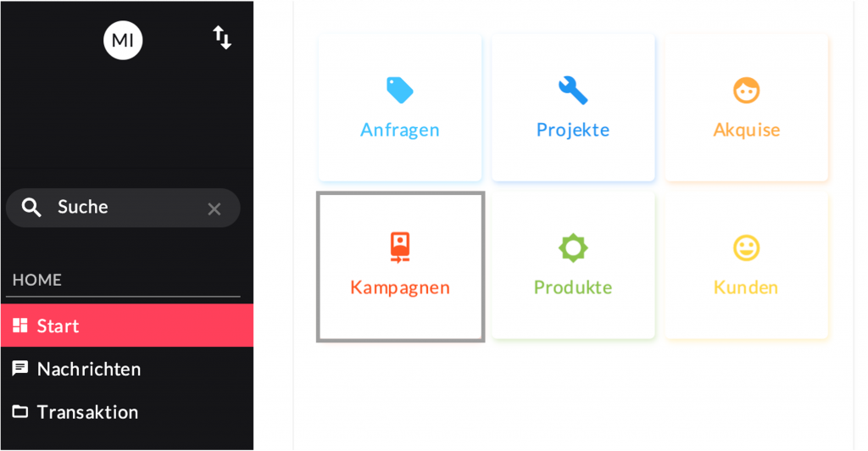Click the wrench icon on Projekte tile

(573, 90)
